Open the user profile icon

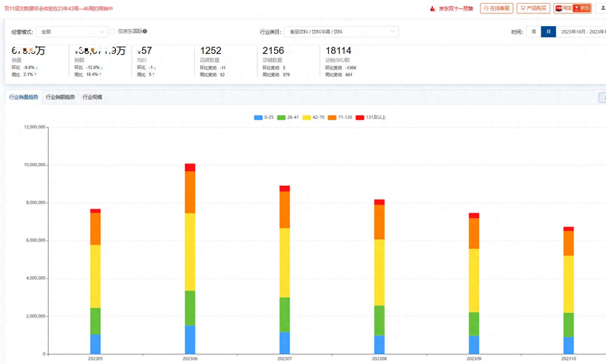pos(603,8)
